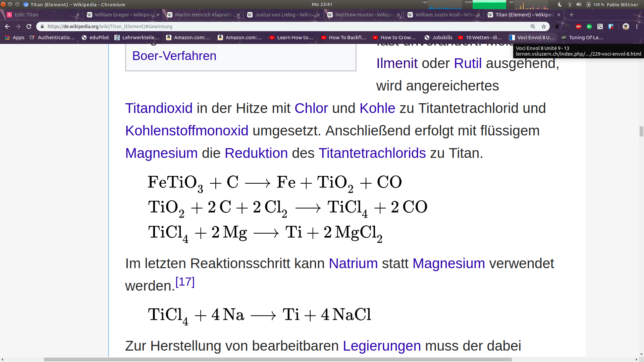This screenshot has height=362, width=644.
Task: Bookmark this page with the star icon
Action: click(544, 26)
